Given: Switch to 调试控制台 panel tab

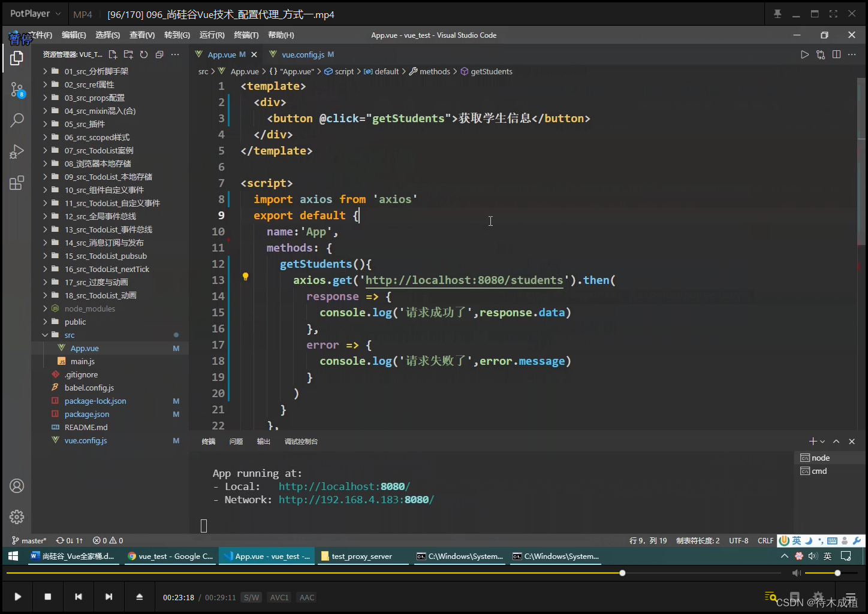Looking at the screenshot, I should point(301,441).
